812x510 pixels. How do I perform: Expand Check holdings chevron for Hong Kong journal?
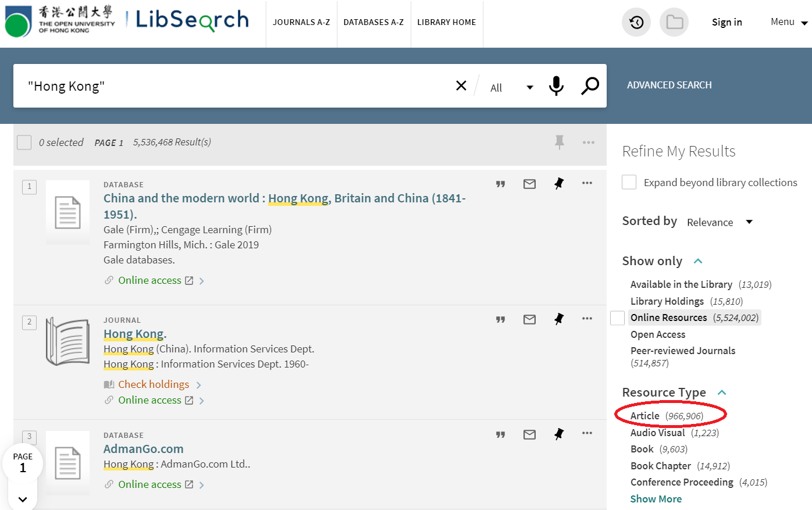pyautogui.click(x=198, y=385)
